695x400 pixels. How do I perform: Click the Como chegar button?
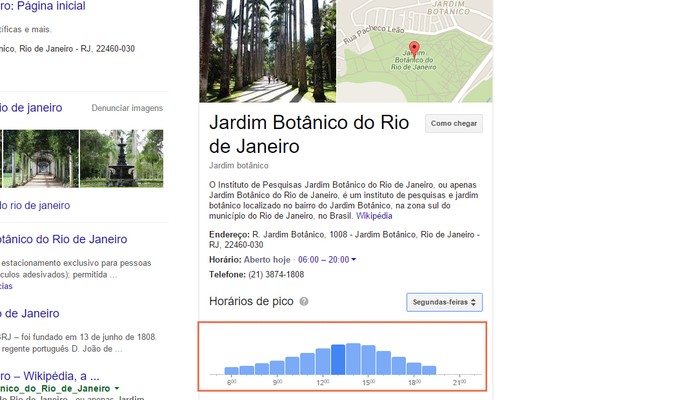coord(454,124)
